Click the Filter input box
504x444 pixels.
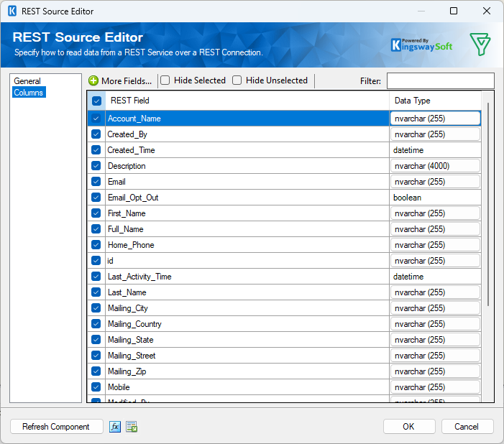pos(440,80)
